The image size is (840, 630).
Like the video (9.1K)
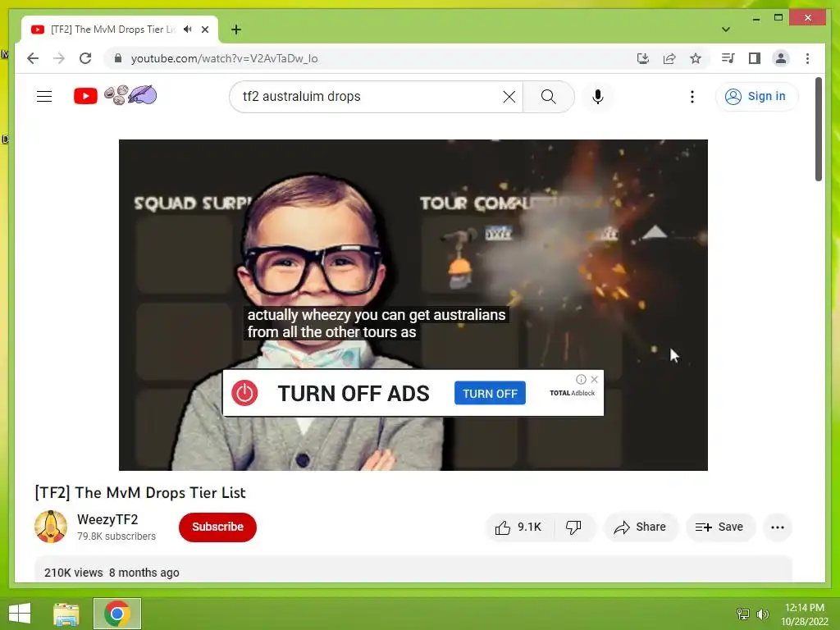[x=519, y=527]
